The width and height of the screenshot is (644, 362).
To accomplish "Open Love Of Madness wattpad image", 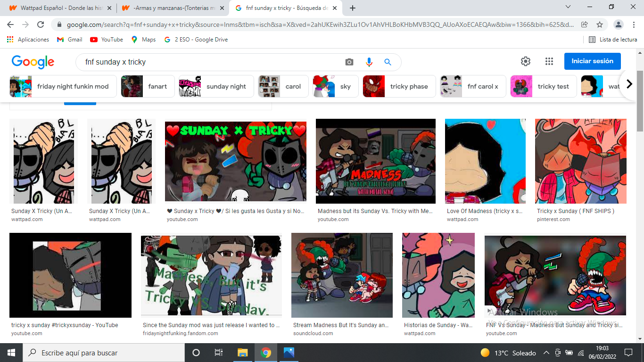I will 485,161.
